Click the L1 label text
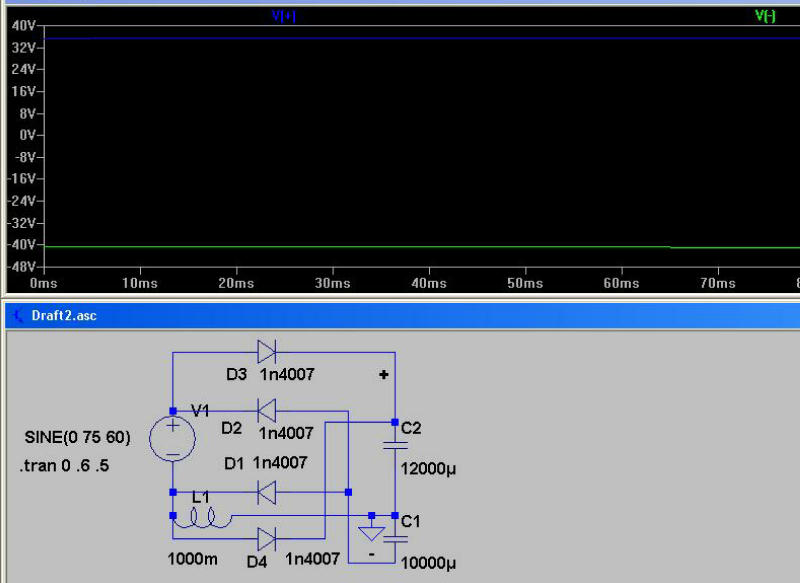Screen dimensions: 800x583 point(201,497)
